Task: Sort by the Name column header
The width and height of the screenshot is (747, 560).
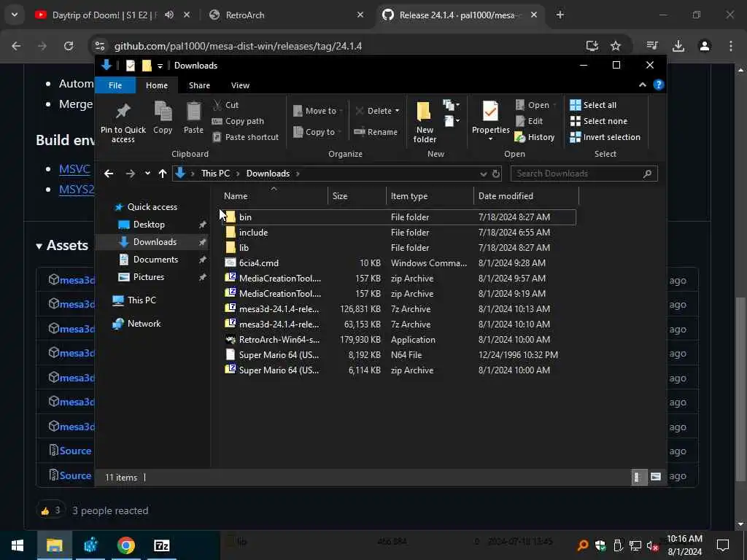Action: [x=274, y=195]
